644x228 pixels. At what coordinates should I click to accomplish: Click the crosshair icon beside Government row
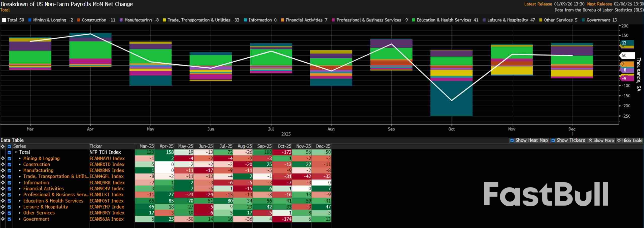[x=3, y=219]
